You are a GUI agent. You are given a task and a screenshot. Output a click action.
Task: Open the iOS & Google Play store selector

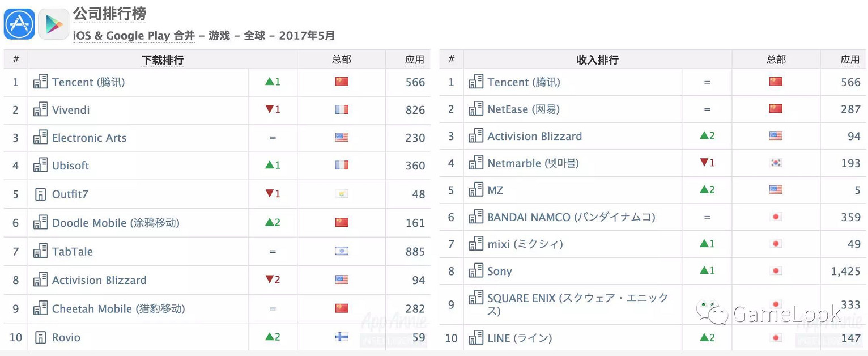134,36
